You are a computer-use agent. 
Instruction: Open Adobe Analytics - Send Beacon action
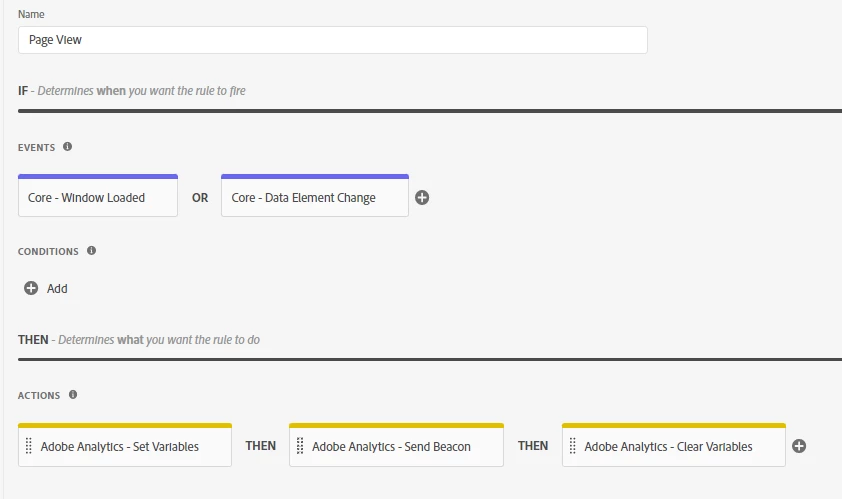point(396,445)
